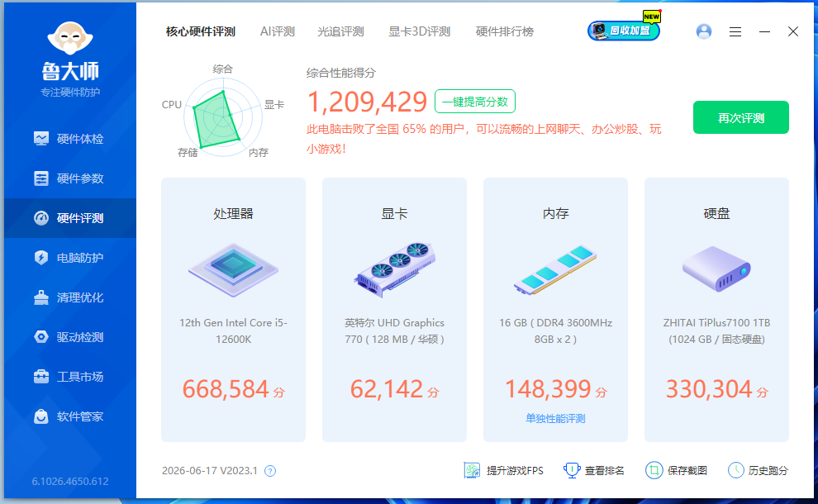Click the version number 6.1026.4650.612

click(70, 482)
